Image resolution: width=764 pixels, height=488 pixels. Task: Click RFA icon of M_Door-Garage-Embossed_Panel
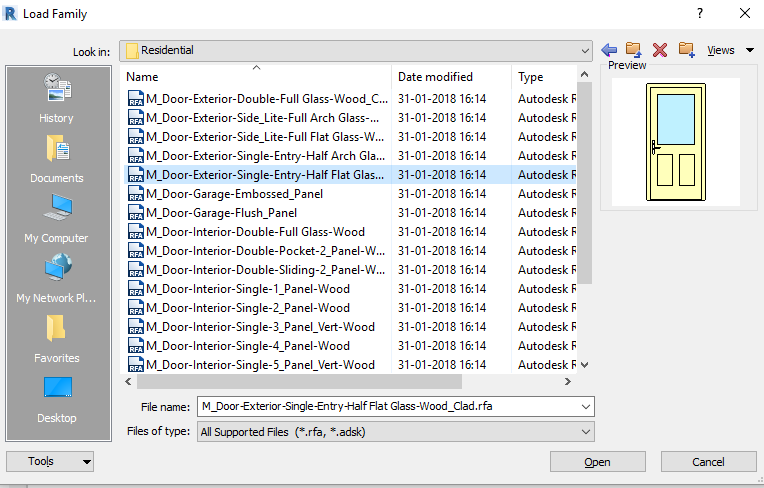click(135, 194)
